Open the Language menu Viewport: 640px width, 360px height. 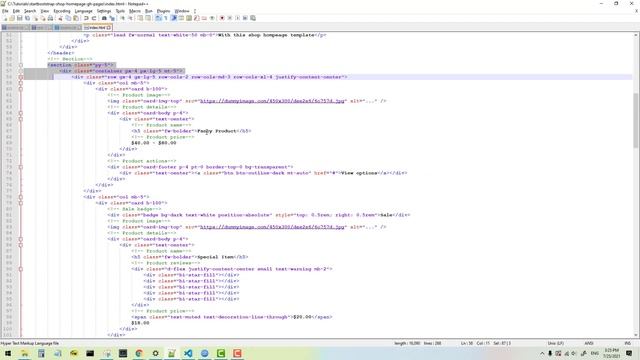click(84, 11)
